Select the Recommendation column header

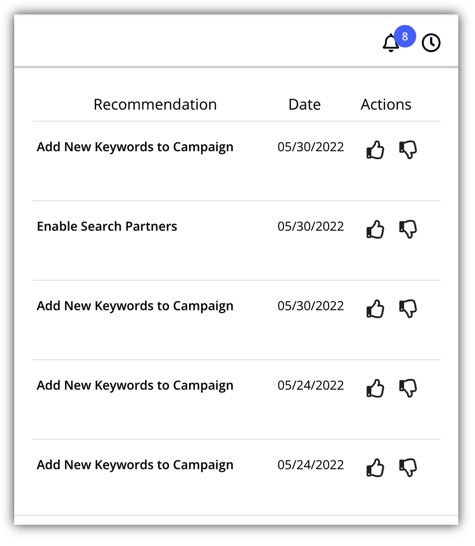click(x=155, y=104)
